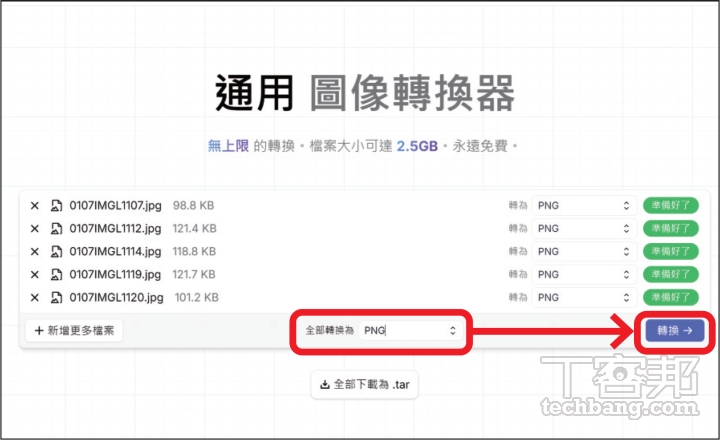Select file name 0107IMGL1107.jpg
Screen dimensions: 720x440
[x=115, y=206]
